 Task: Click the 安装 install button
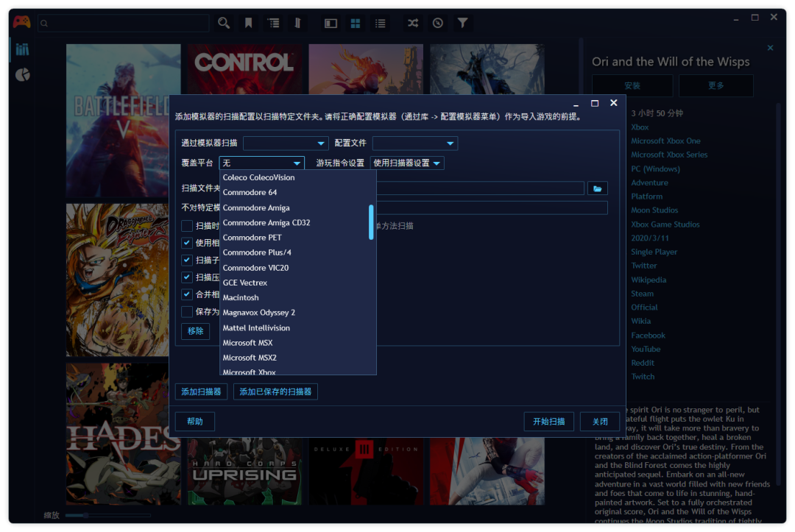632,85
